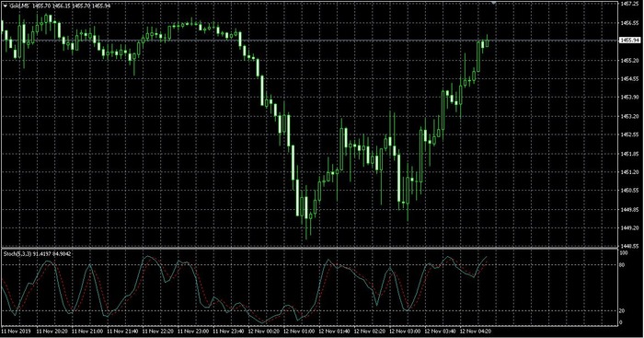Select the current price label 1455.94
644x338 pixels.
[x=629, y=41]
